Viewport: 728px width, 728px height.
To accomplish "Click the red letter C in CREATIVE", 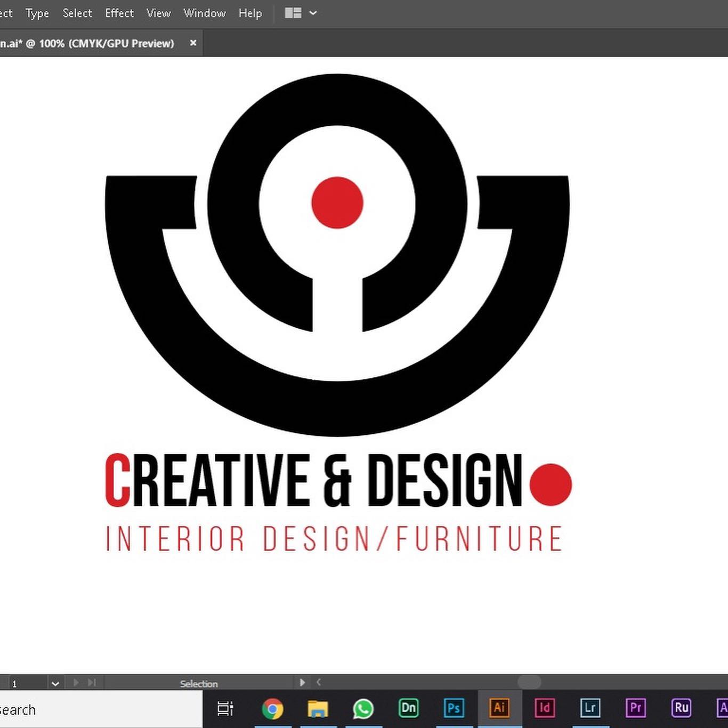I will (x=118, y=480).
